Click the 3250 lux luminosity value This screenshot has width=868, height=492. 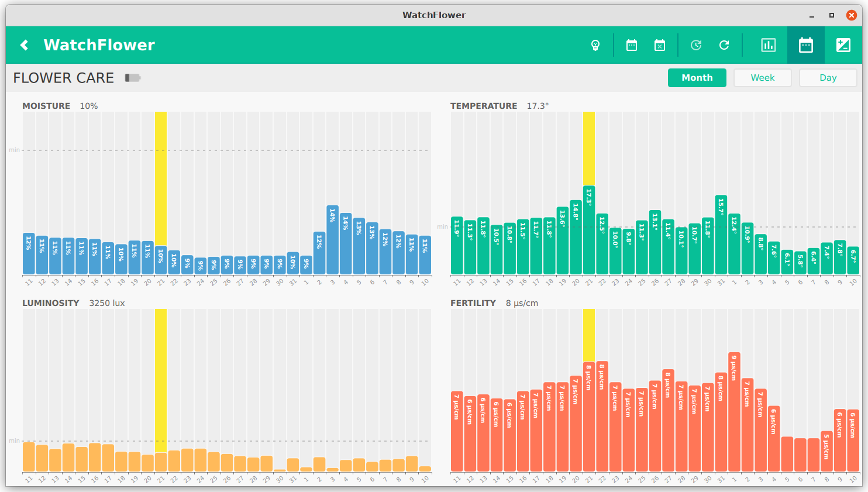(107, 303)
